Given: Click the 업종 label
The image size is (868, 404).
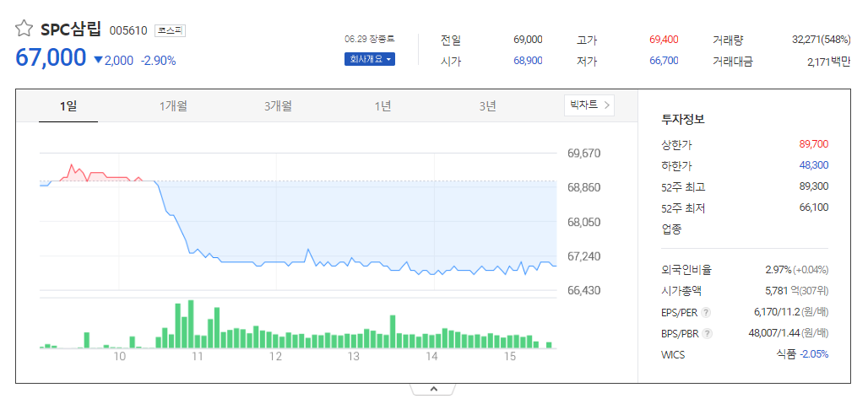Looking at the screenshot, I should tap(671, 229).
